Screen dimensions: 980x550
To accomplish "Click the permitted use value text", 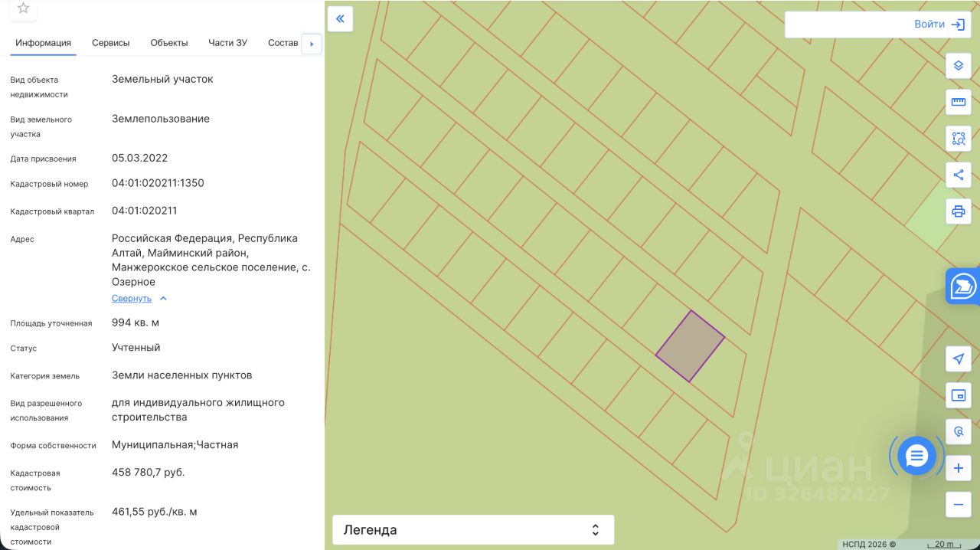I will pos(198,410).
